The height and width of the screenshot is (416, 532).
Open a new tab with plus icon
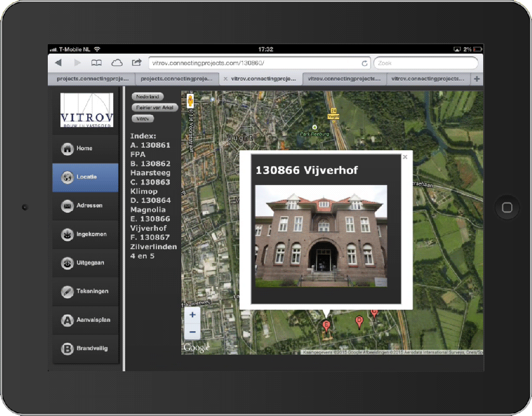click(x=477, y=79)
